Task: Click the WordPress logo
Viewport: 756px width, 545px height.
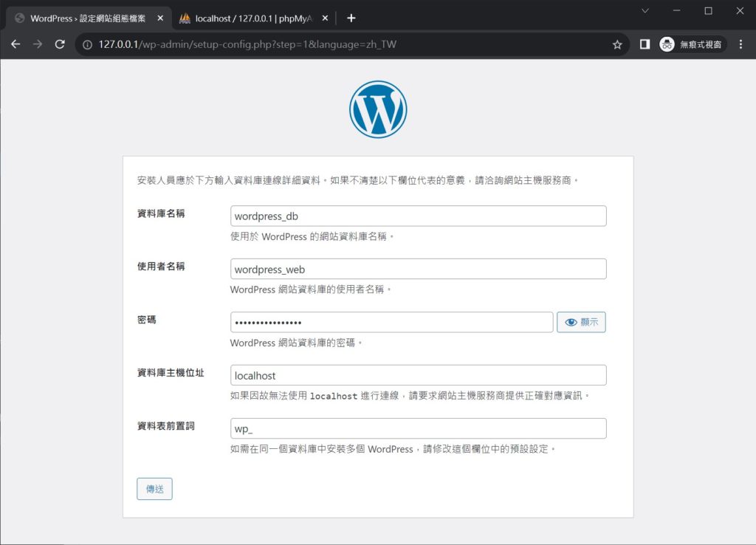Action: pos(378,109)
